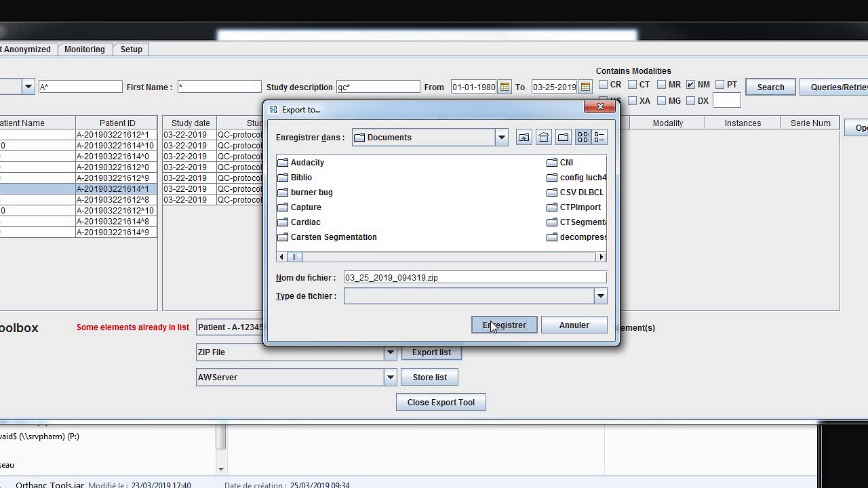
Task: Go to home folder in Export dialog
Action: [544, 138]
